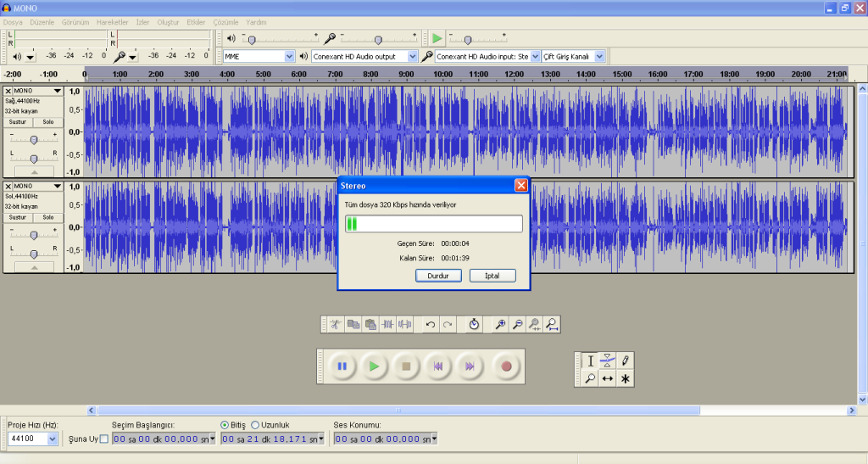Open the Yardım menu
The image size is (868, 464).
pos(256,23)
